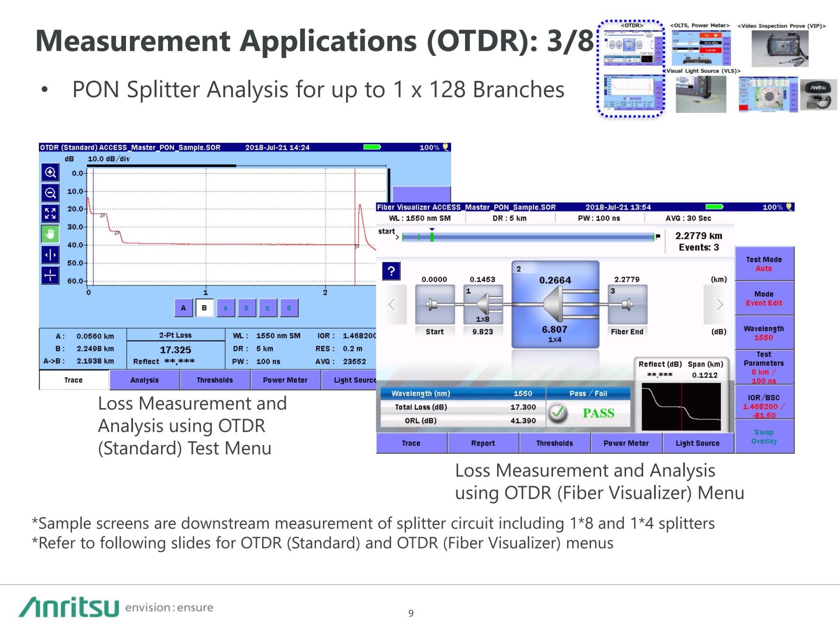Open the Wavelength 1550 setting

coord(763,333)
